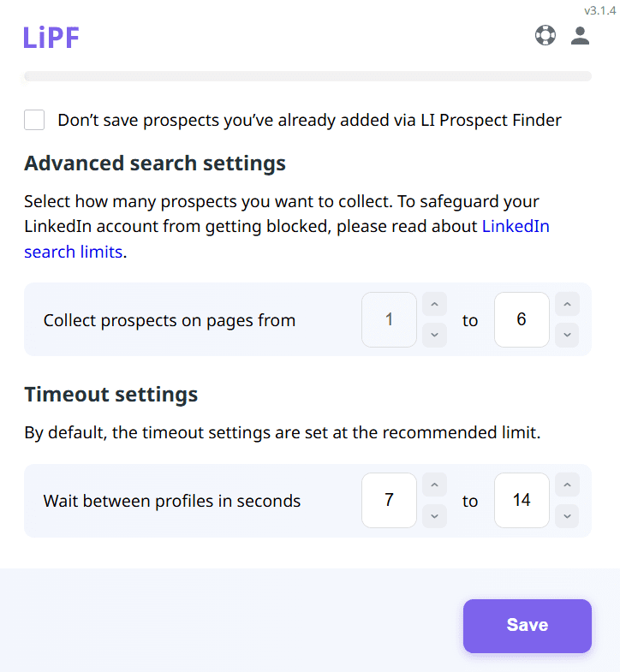
Task: Increase minimum wait seconds
Action: click(x=435, y=485)
